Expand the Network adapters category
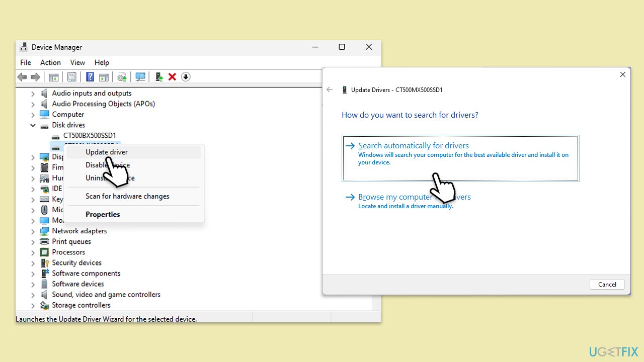The height and width of the screenshot is (362, 644). click(33, 231)
